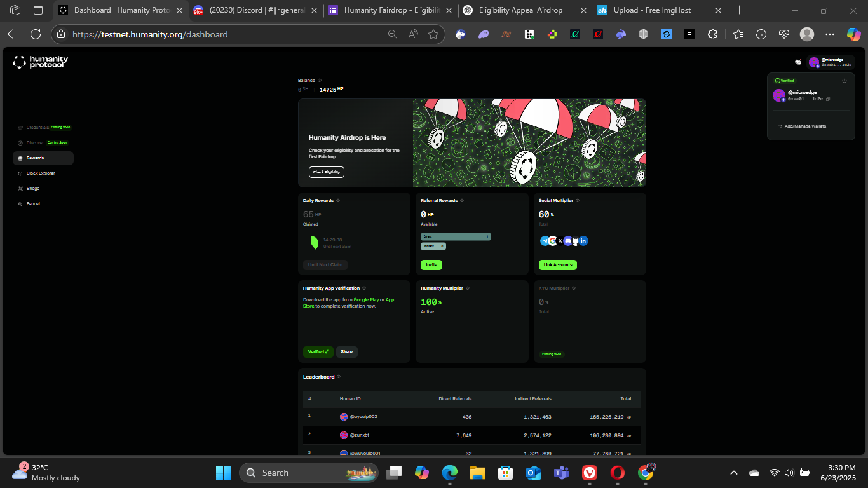Screen dimensions: 868x488
Task: Refresh the page
Action: [x=36, y=34]
